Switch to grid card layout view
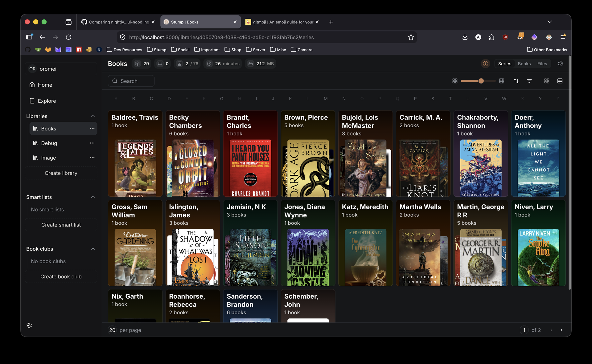 point(547,81)
